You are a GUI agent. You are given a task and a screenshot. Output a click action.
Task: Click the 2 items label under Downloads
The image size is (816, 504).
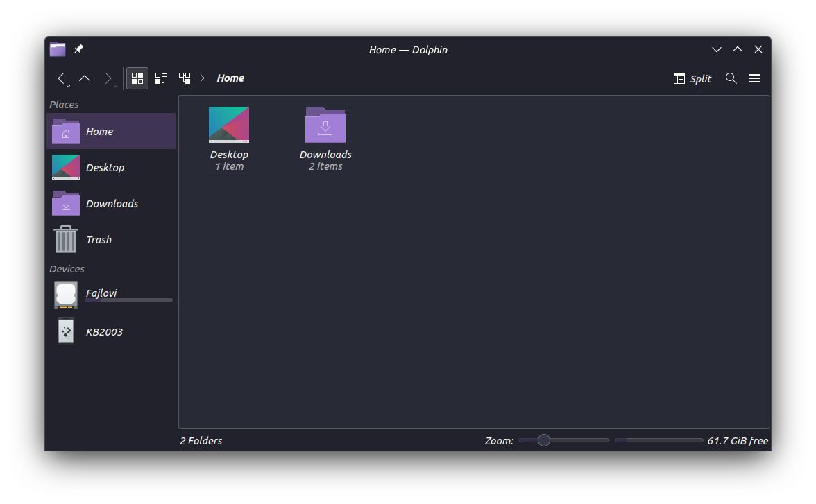point(325,166)
